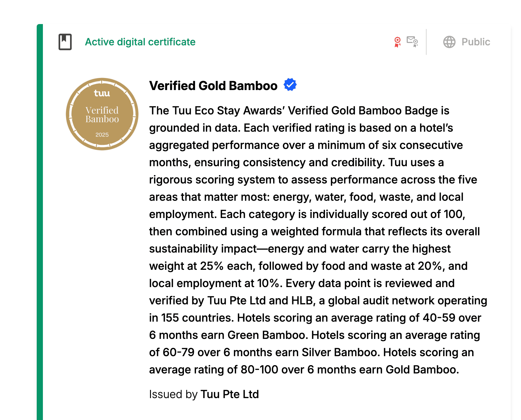
Task: Open the Tuu Pte Ltd issuer link
Action: [230, 394]
